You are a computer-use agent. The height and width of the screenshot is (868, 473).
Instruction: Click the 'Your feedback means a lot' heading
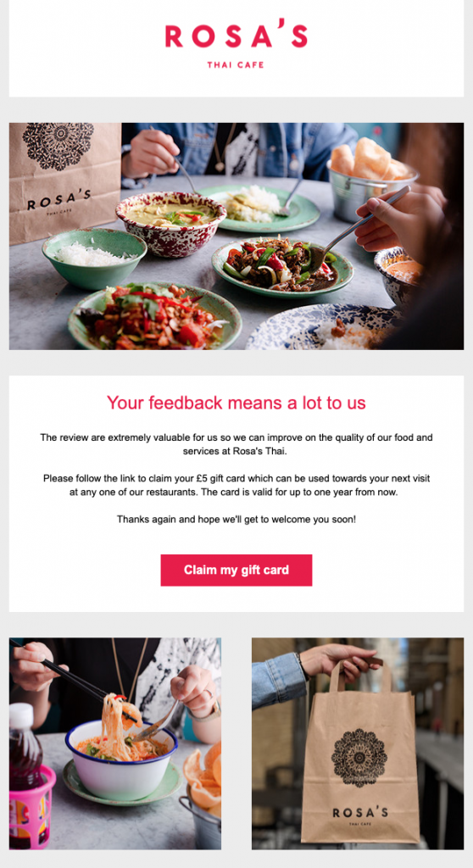click(x=236, y=403)
